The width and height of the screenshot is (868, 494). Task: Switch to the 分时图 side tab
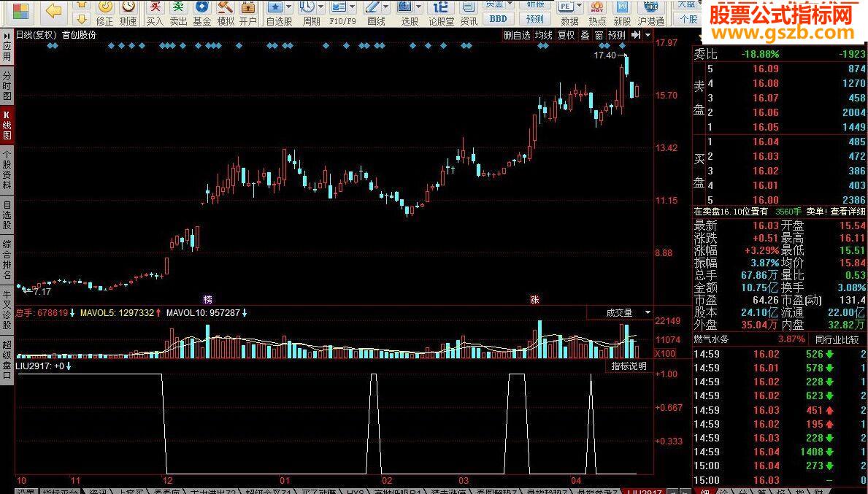7,86
